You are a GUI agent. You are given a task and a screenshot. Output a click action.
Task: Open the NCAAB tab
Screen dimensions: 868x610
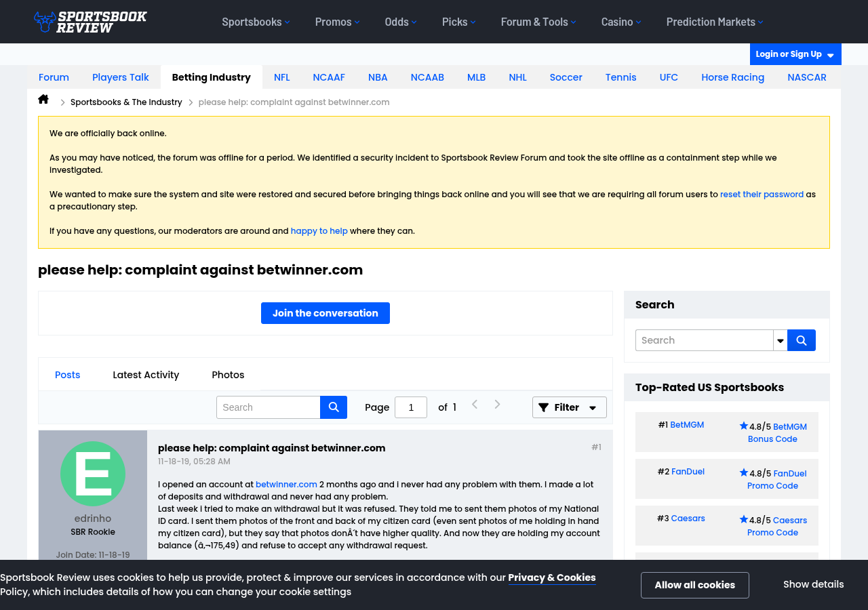click(x=427, y=77)
